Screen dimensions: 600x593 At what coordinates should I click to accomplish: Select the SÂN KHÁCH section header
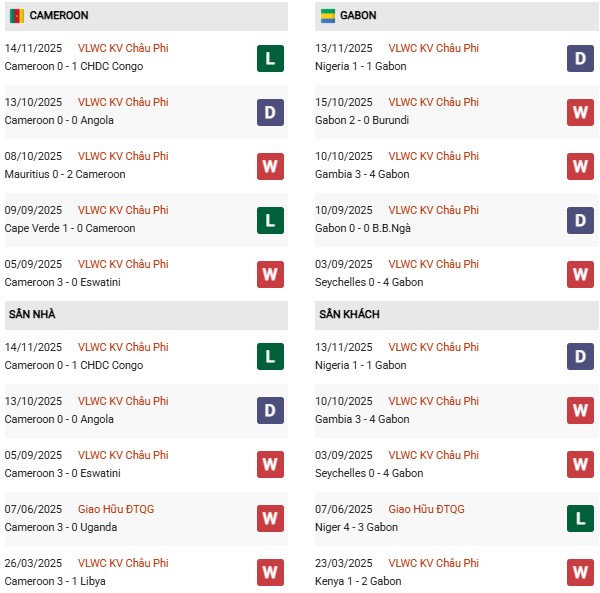(x=349, y=315)
